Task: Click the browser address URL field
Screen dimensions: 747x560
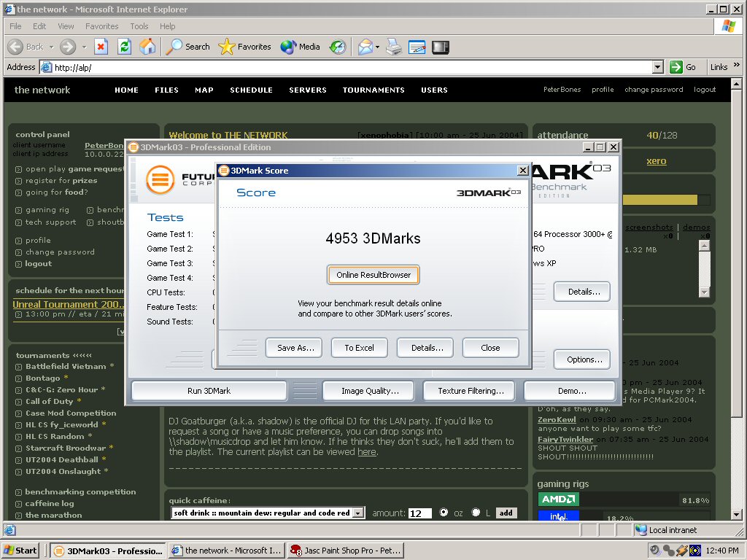Action: pyautogui.click(x=347, y=67)
